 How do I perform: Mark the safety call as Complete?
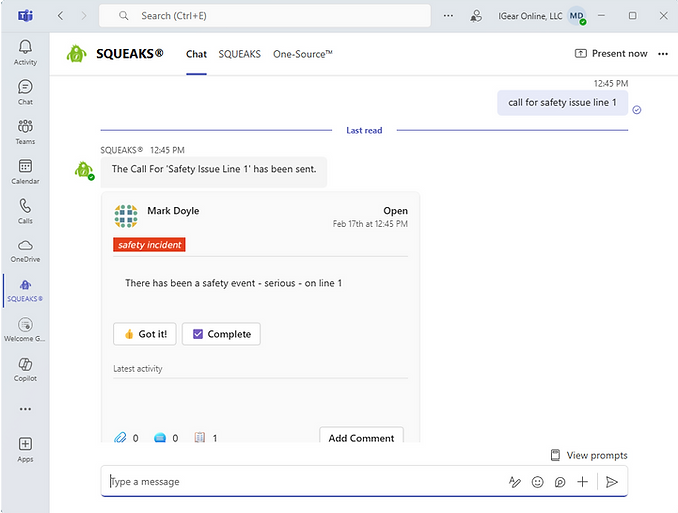[x=222, y=334]
